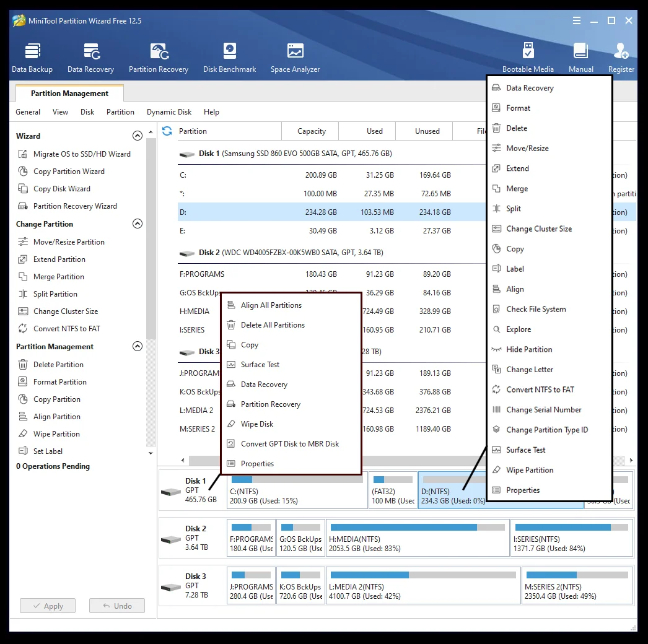This screenshot has height=644, width=648.
Task: Create Bootable Media
Action: [528, 58]
